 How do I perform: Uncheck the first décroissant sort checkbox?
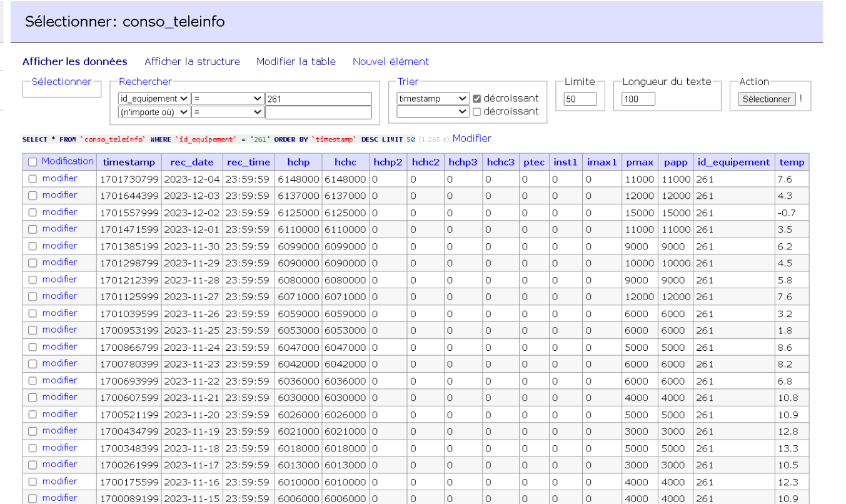477,99
